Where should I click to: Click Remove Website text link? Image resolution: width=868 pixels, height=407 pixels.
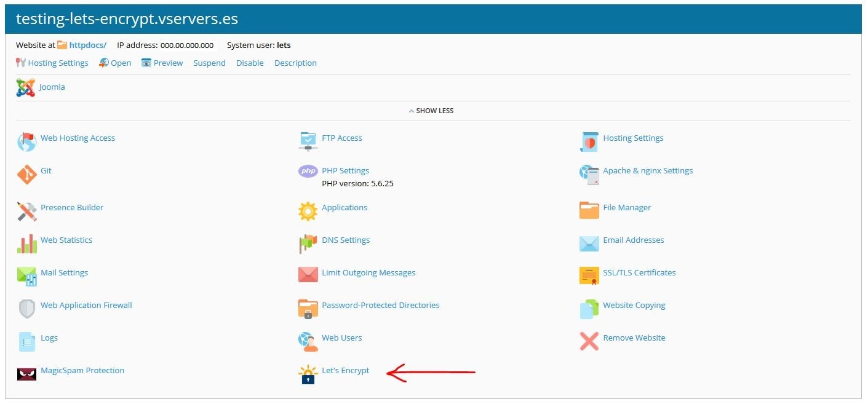[634, 338]
